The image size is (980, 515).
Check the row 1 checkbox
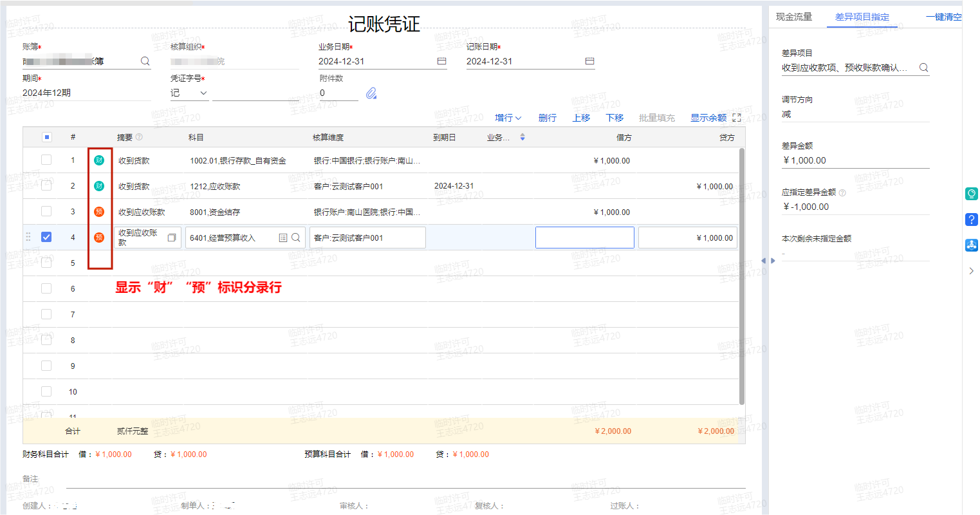[x=46, y=160]
